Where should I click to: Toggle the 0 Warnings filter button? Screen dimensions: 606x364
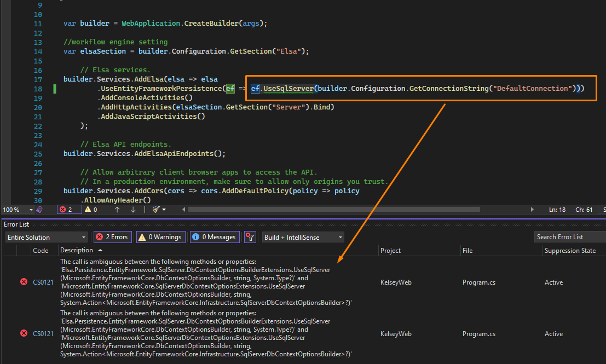[160, 236]
